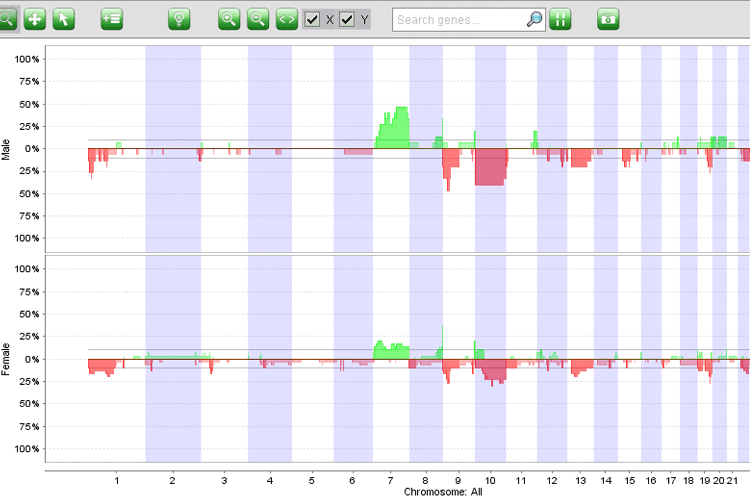The image size is (750, 500).
Task: Select chromosome 10 label on the axis
Action: 490,480
